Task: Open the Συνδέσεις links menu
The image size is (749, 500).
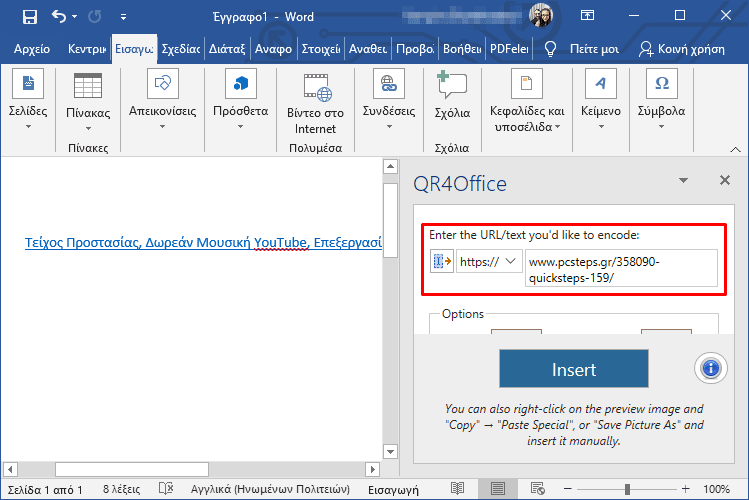Action: 389,99
